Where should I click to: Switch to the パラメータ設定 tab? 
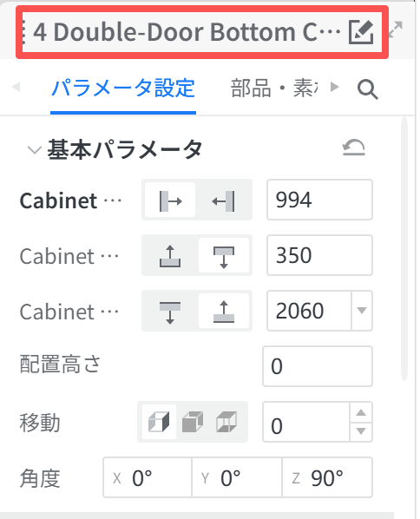tap(123, 89)
